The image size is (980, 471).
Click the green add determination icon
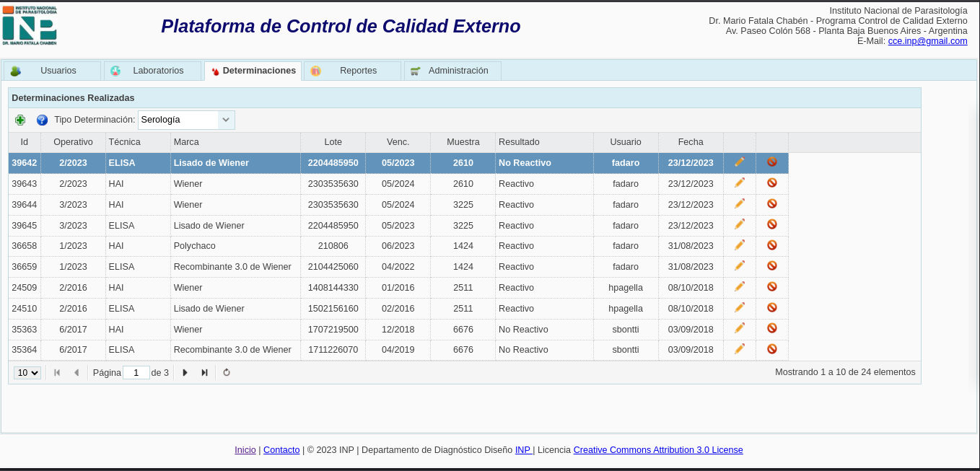pyautogui.click(x=20, y=120)
